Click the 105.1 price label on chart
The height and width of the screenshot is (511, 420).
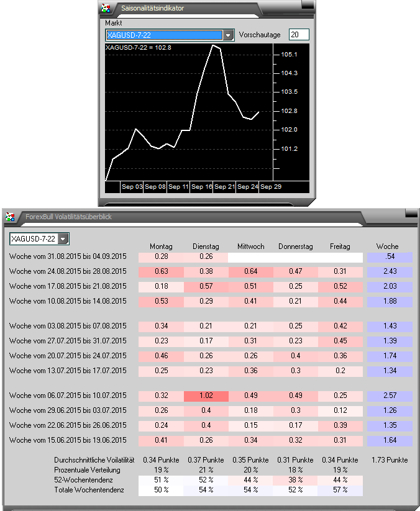(289, 55)
